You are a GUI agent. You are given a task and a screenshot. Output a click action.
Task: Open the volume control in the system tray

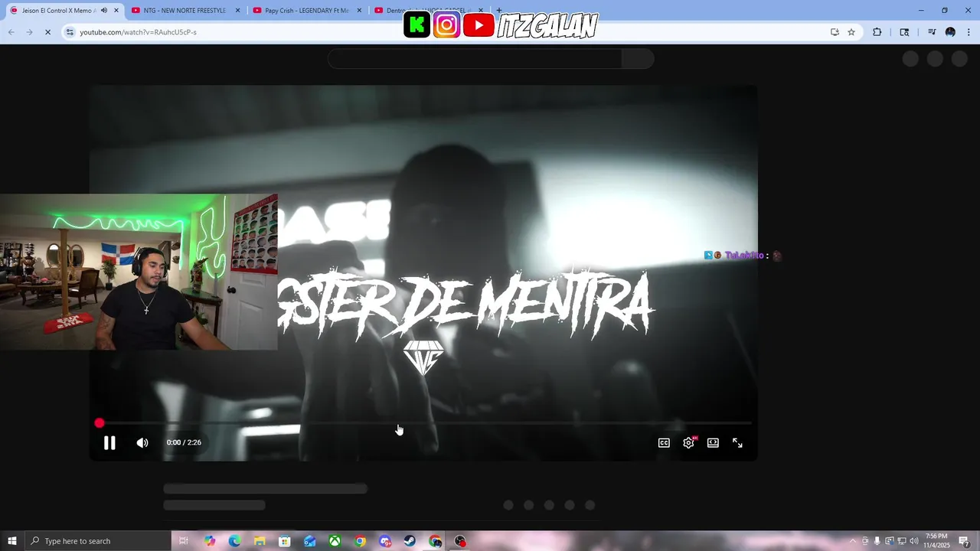point(913,541)
